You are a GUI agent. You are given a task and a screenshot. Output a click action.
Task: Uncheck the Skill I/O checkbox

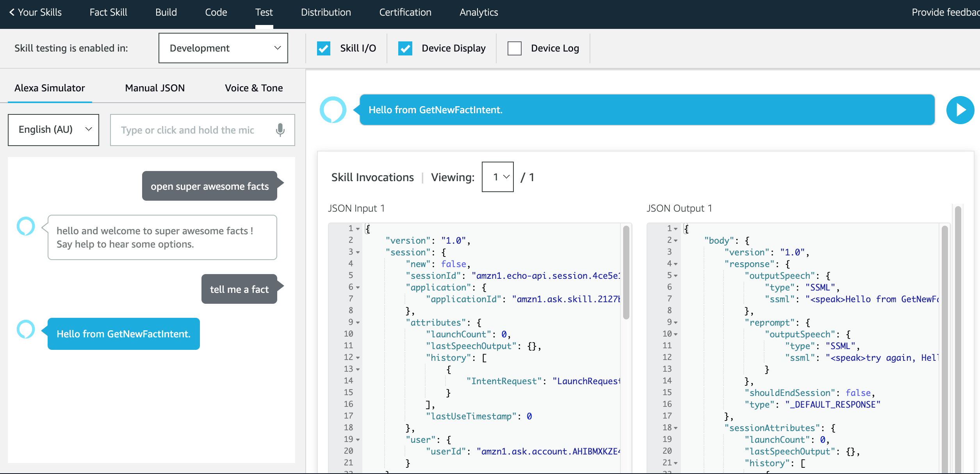[324, 48]
